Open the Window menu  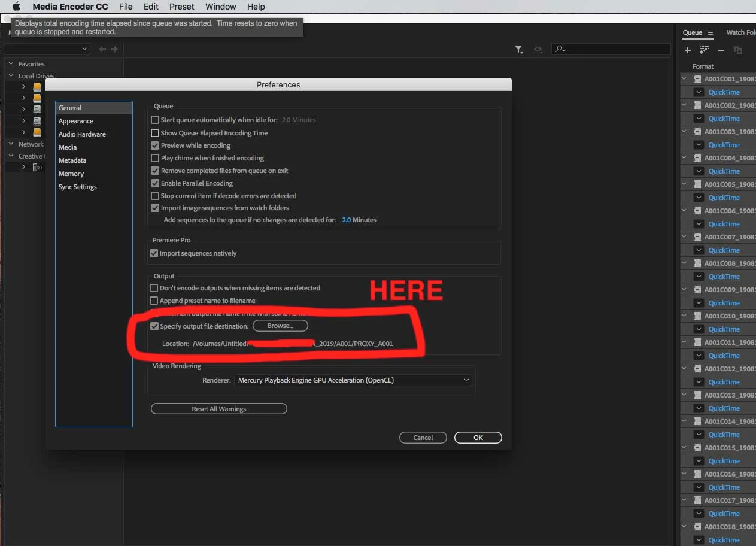[221, 7]
